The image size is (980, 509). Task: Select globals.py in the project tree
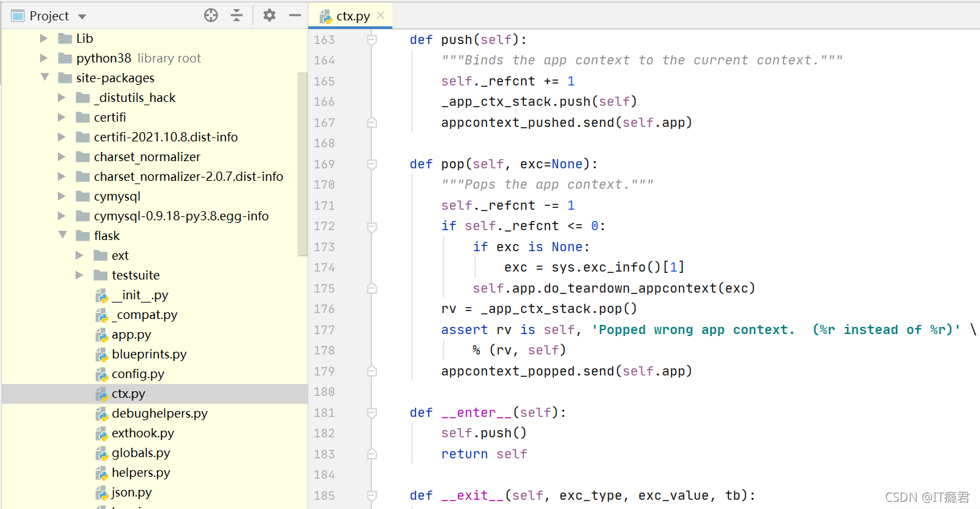[141, 453]
